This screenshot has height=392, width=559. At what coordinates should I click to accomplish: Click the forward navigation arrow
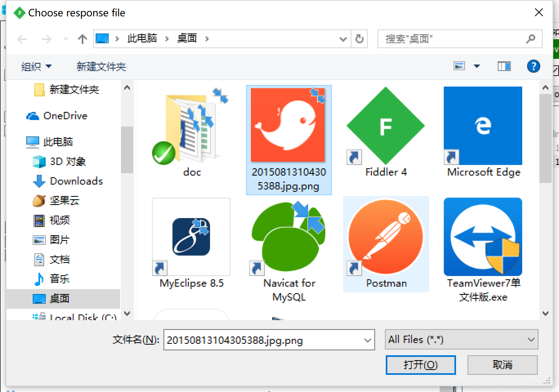(47, 39)
